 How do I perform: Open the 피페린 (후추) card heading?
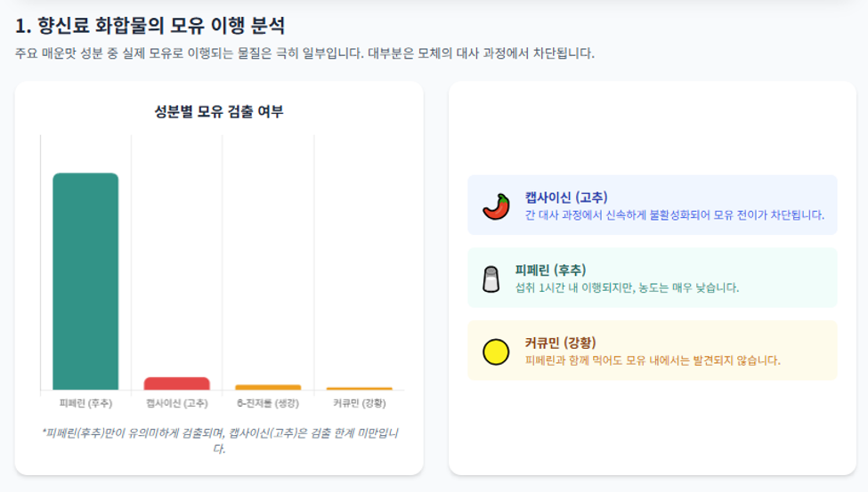550,270
